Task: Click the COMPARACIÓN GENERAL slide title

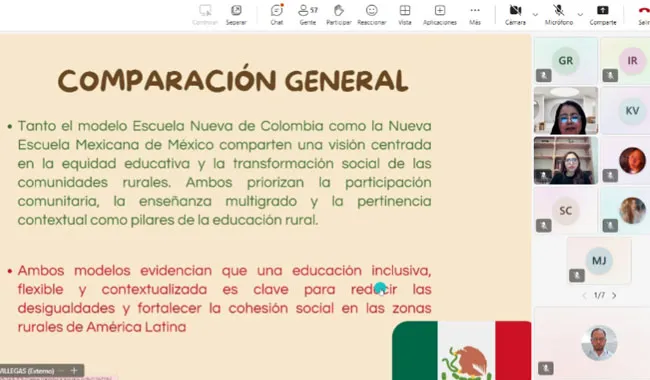Action: coord(233,80)
